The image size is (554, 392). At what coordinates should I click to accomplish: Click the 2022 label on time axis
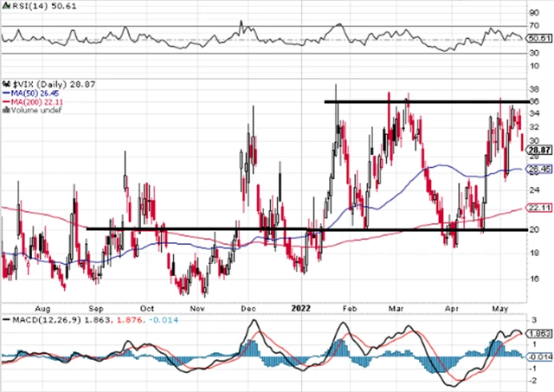(x=301, y=307)
